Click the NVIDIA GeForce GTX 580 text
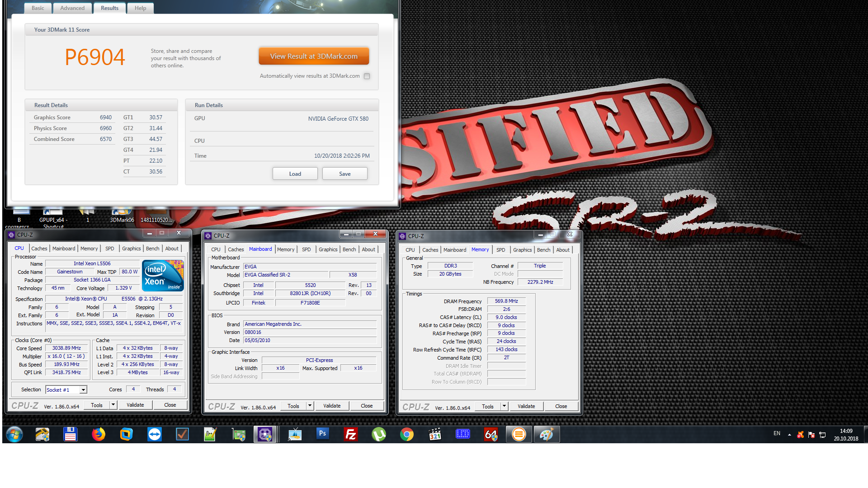 tap(338, 119)
